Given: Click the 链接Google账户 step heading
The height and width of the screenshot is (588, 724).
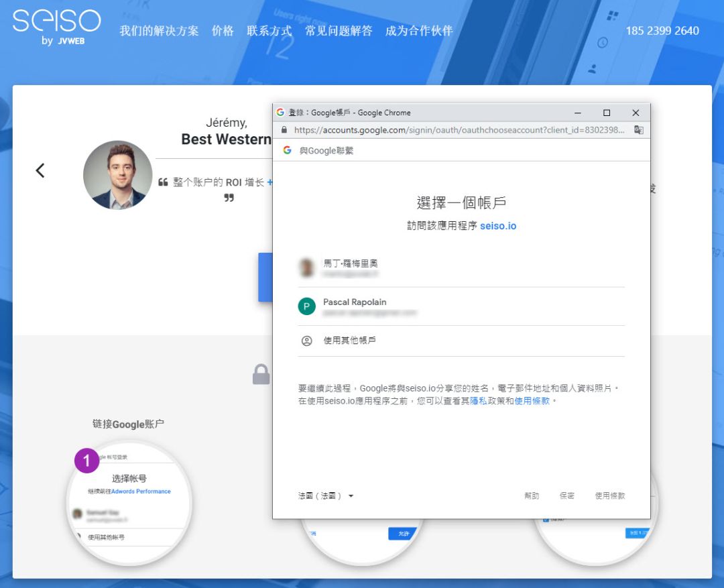Looking at the screenshot, I should click(128, 424).
